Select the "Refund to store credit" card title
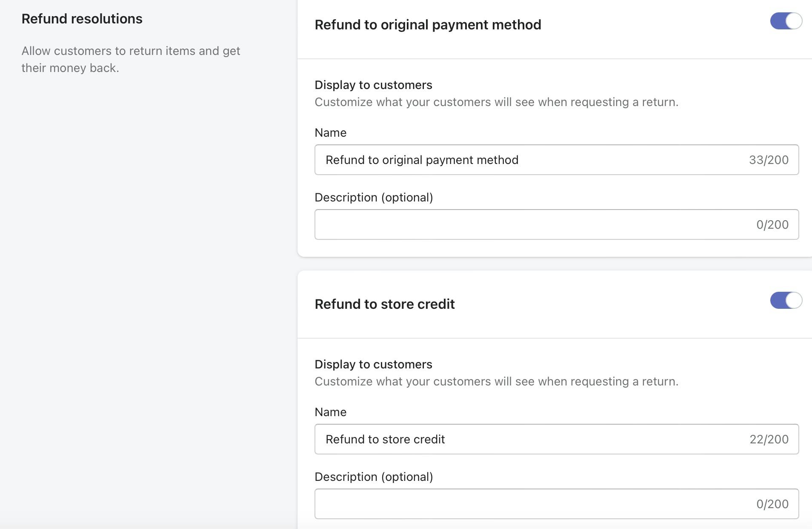812x529 pixels. [x=384, y=304]
